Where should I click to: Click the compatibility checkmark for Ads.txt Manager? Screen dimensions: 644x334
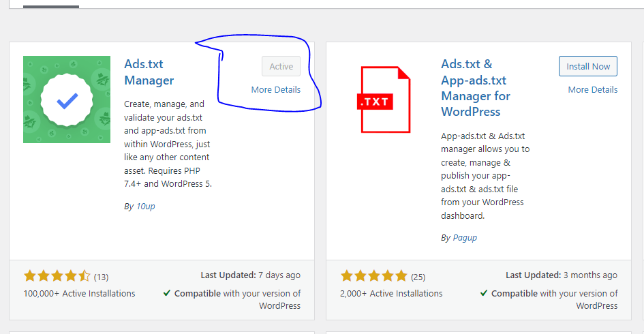(167, 293)
